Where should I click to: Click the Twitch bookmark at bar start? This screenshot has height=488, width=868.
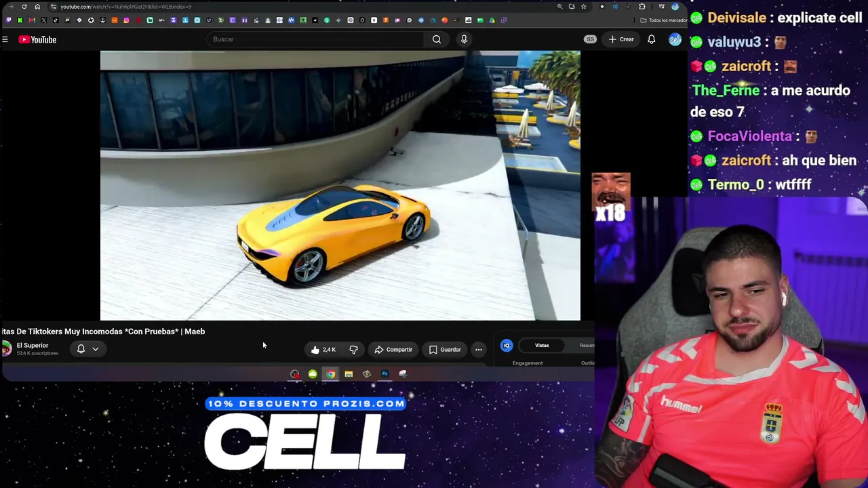coord(8,20)
